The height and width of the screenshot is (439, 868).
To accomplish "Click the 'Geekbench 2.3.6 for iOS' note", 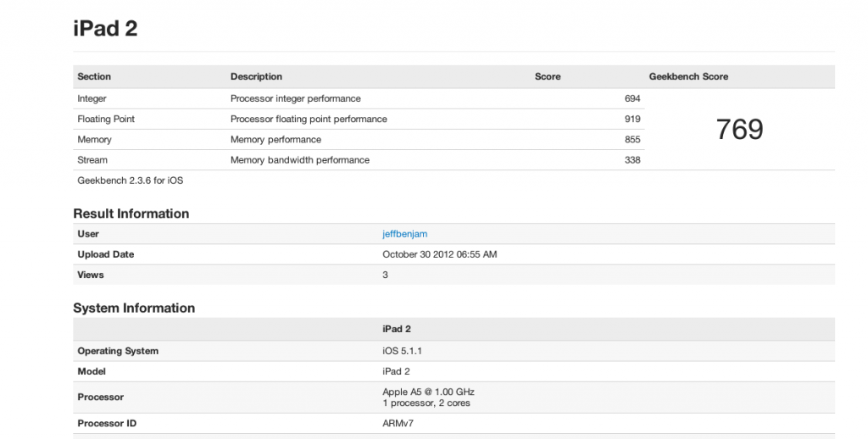I will (x=130, y=181).
